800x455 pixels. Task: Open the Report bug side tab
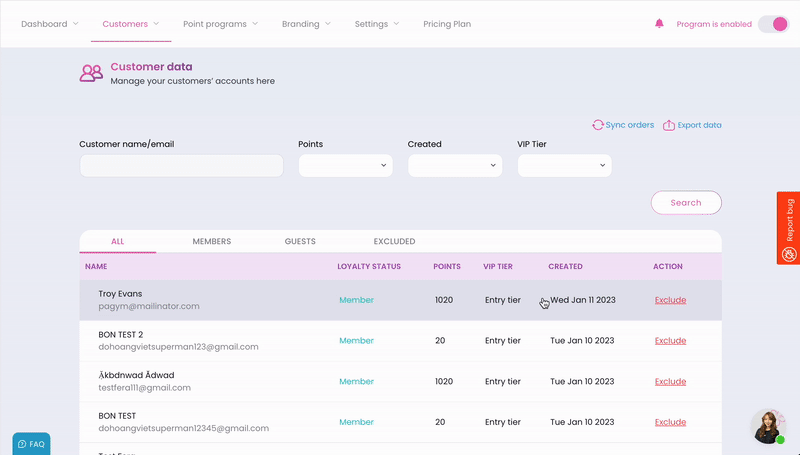click(x=788, y=228)
